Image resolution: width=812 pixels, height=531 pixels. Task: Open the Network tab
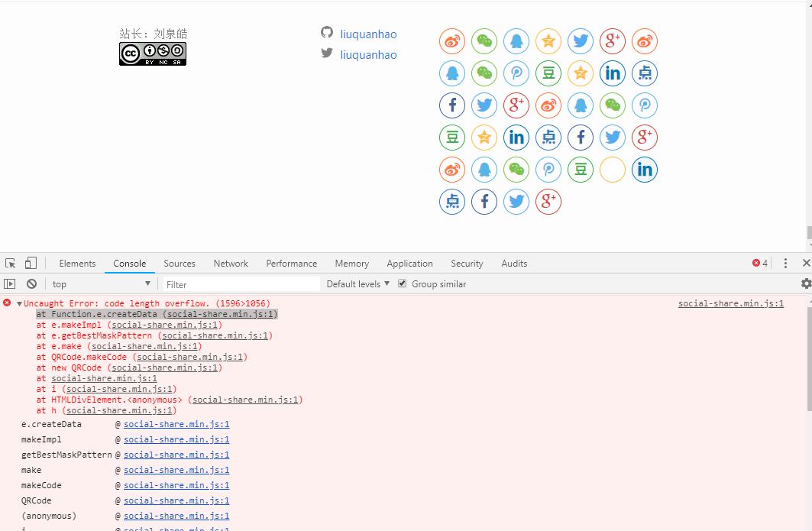(x=231, y=263)
